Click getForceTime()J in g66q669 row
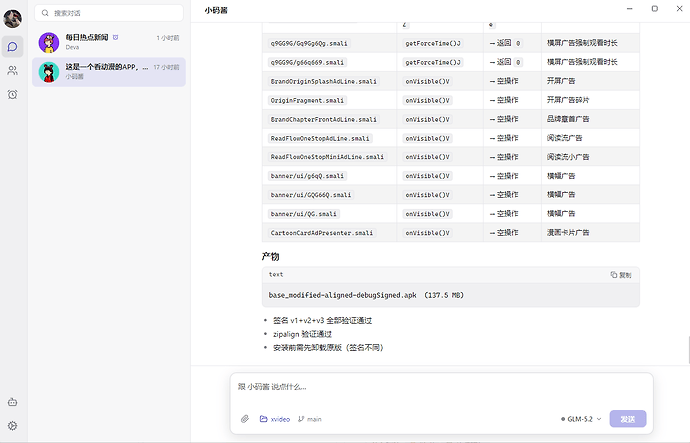 click(x=433, y=62)
